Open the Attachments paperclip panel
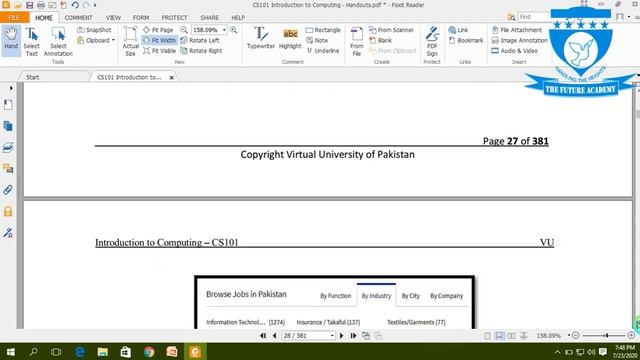This screenshot has width=640, height=360. pyautogui.click(x=8, y=189)
